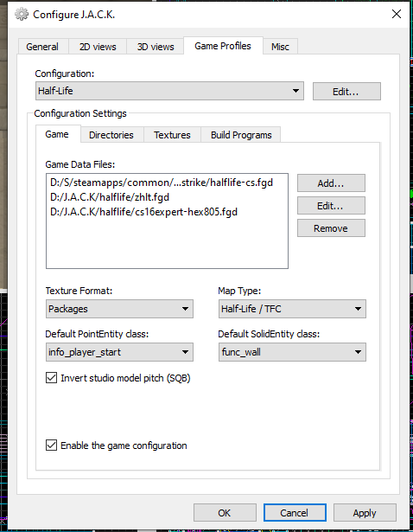Switch to the Misc tab
This screenshot has height=532, width=413.
pos(280,47)
